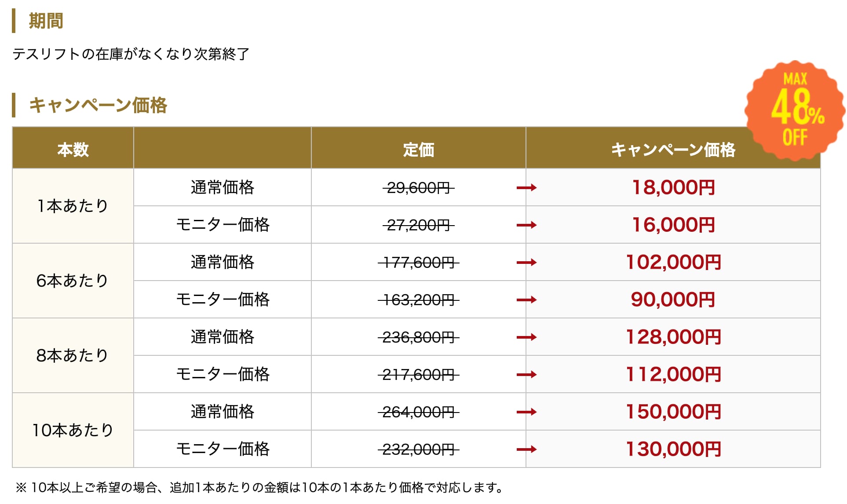Image resolution: width=847 pixels, height=504 pixels.
Task: Click the arrow beside 177,600円 price
Action: coord(526,263)
